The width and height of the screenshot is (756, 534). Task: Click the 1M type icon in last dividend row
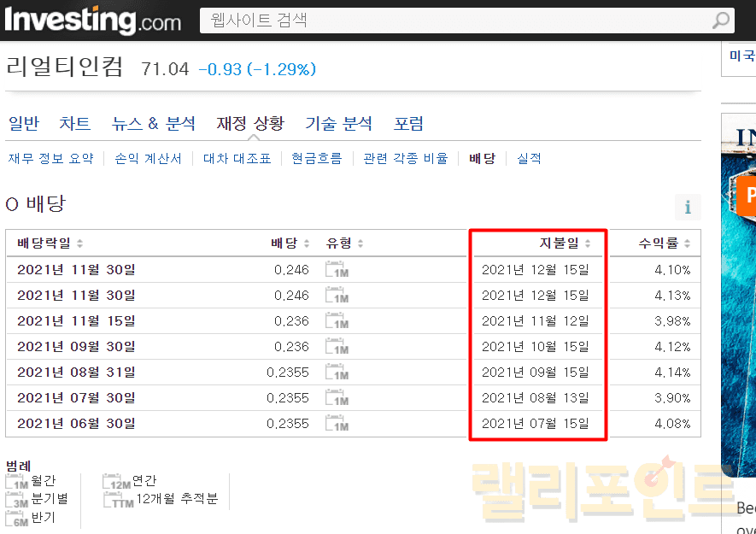(x=337, y=425)
